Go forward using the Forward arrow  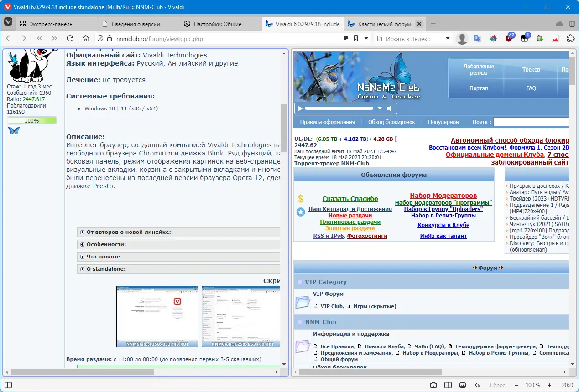(x=24, y=39)
